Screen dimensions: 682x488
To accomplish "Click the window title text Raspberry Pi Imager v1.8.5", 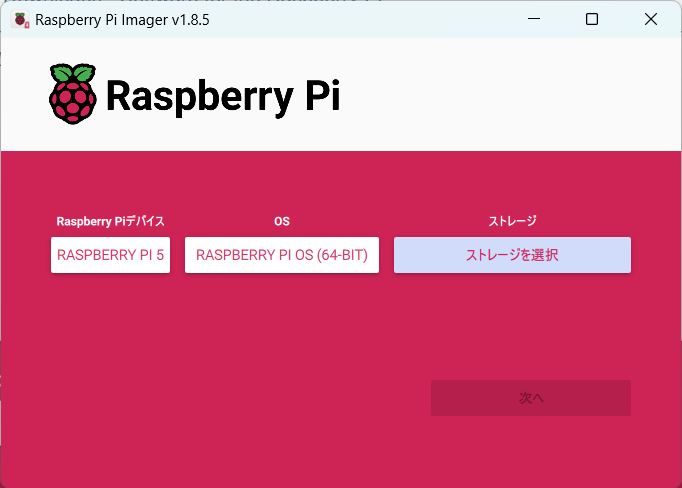I will coord(122,19).
